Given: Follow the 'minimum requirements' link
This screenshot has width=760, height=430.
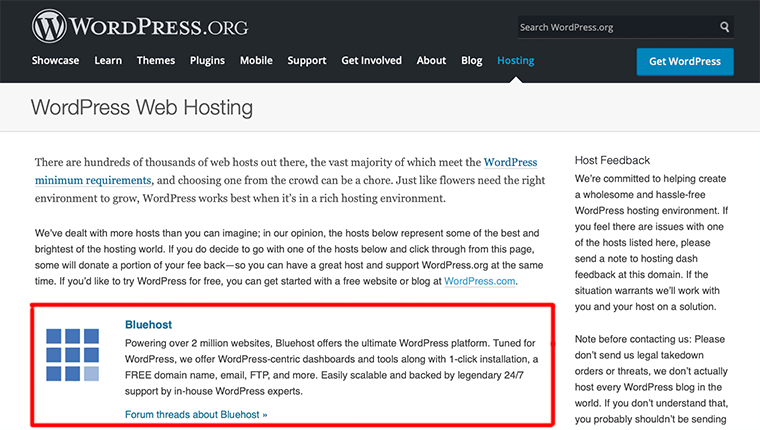Looking at the screenshot, I should click(x=93, y=180).
